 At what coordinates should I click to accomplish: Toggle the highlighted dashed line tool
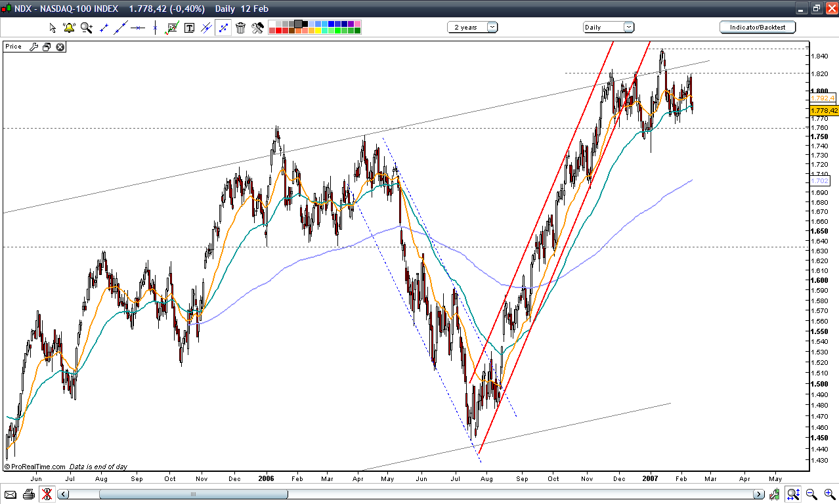223,28
